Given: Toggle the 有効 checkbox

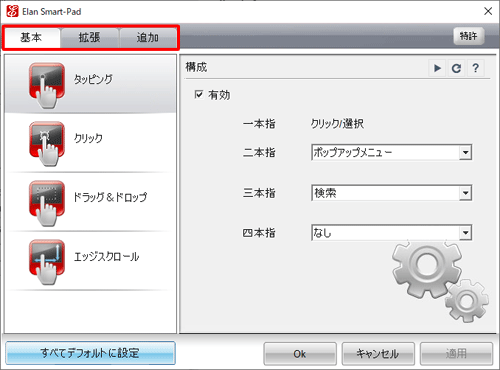Looking at the screenshot, I should click(x=199, y=95).
